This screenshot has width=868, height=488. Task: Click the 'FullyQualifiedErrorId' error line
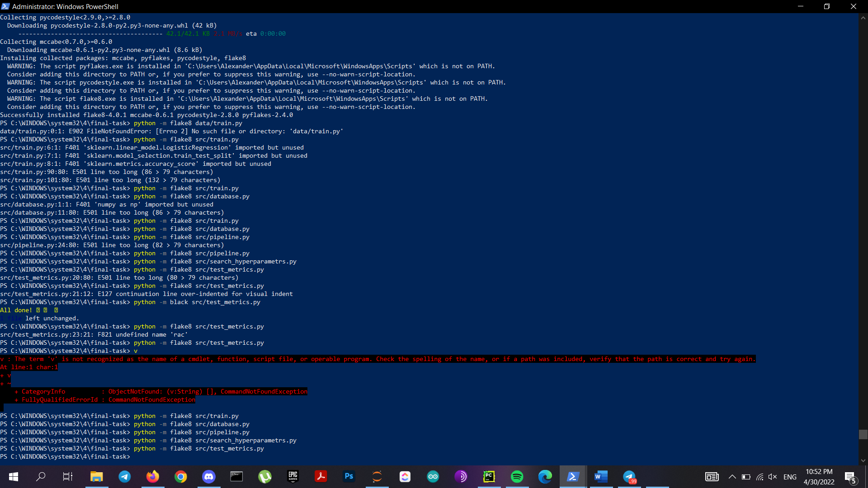point(105,400)
